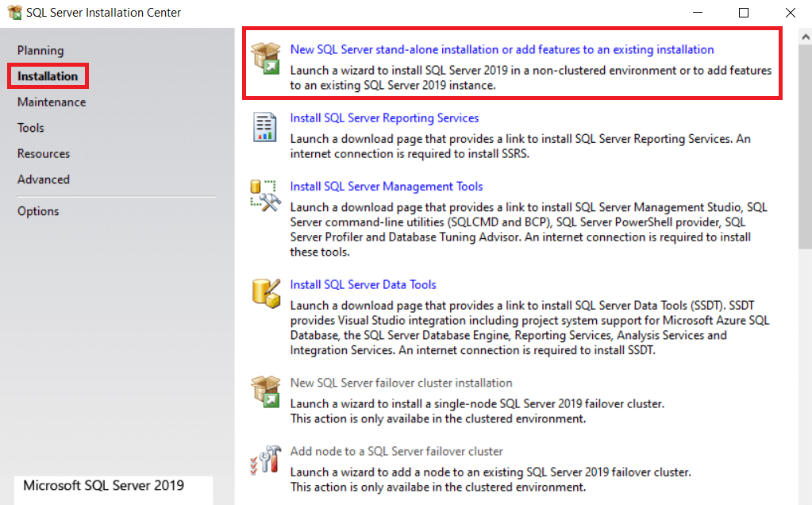Switch to the Advanced section
Viewport: 812px width, 505px height.
44,179
